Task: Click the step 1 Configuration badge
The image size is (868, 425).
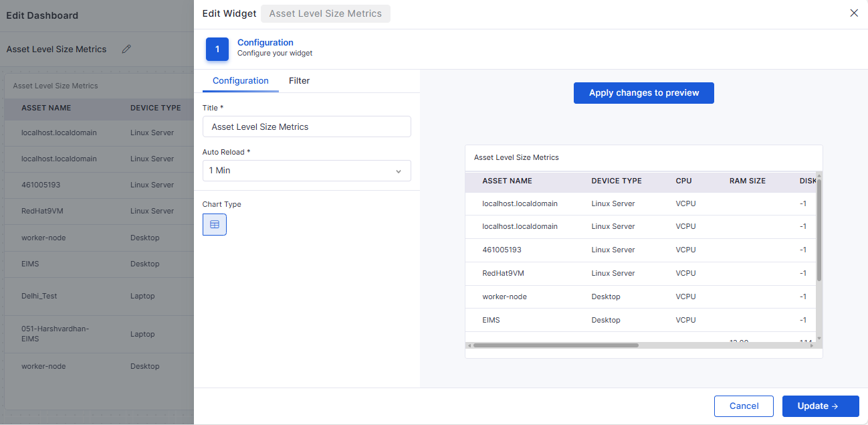Action: coord(217,50)
